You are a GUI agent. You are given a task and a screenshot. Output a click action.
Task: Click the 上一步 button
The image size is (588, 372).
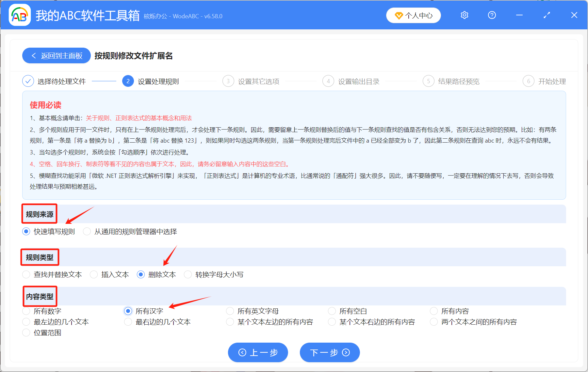click(x=257, y=352)
